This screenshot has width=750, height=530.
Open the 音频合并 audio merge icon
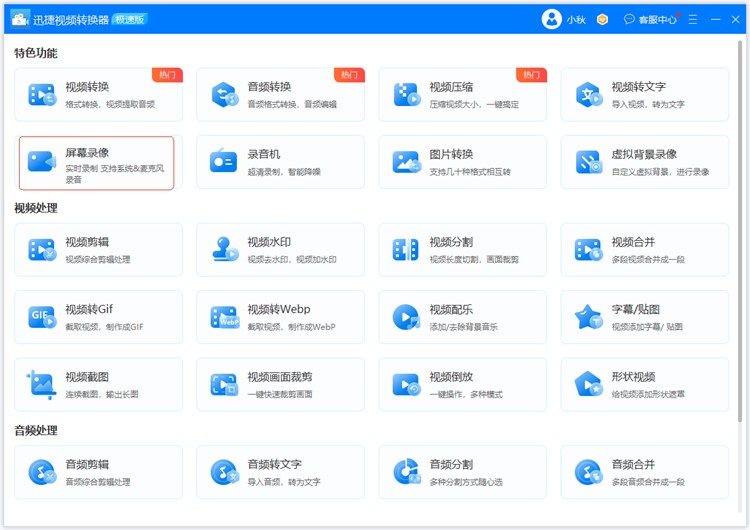point(588,472)
